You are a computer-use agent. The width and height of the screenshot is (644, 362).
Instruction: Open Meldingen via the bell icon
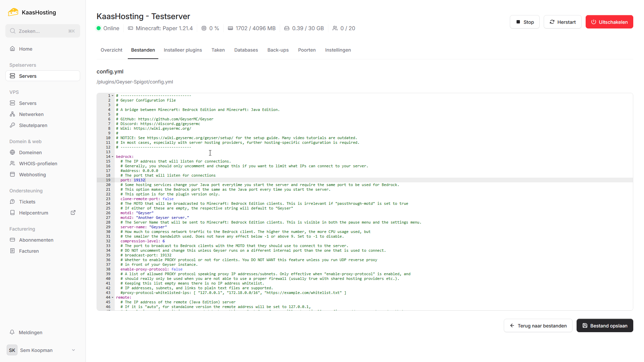[12, 333]
